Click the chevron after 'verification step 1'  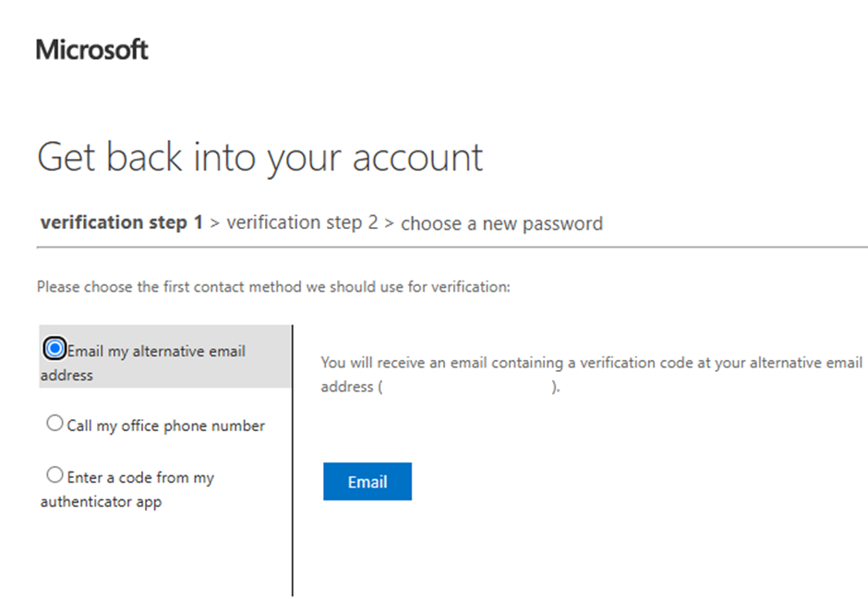tap(215, 223)
